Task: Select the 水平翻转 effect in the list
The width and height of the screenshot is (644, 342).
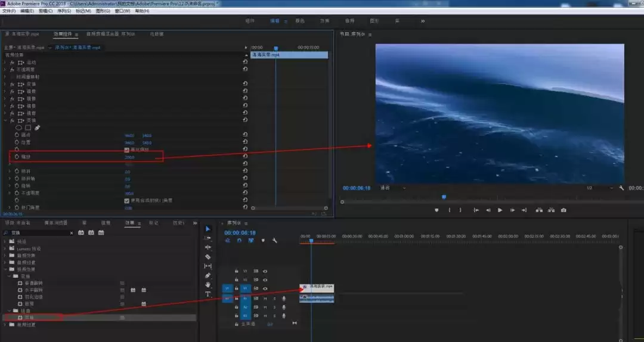Action: pyautogui.click(x=33, y=290)
